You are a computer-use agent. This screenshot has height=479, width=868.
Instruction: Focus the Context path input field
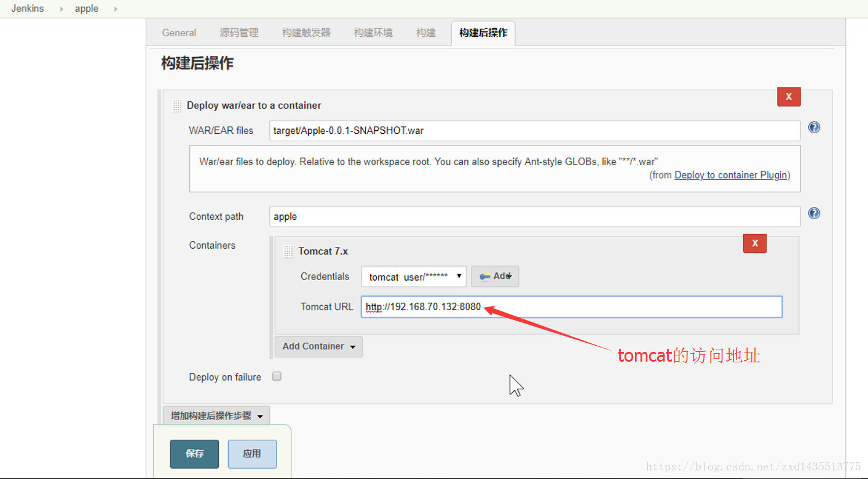coord(535,216)
